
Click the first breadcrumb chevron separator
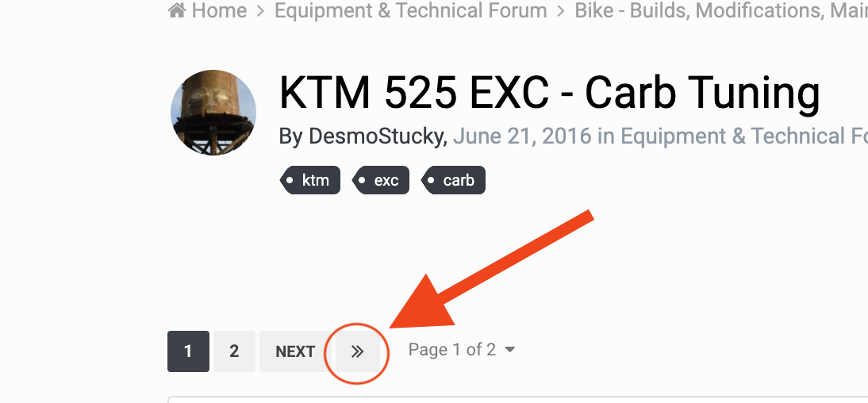[x=261, y=10]
